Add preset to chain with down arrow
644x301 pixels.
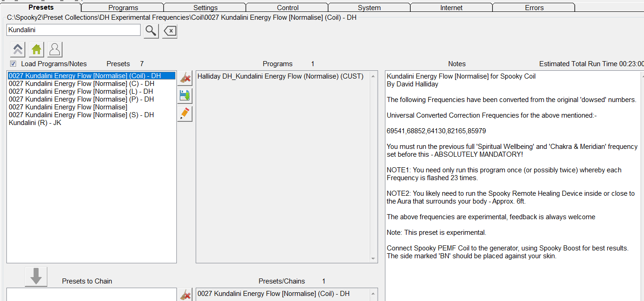(x=36, y=276)
